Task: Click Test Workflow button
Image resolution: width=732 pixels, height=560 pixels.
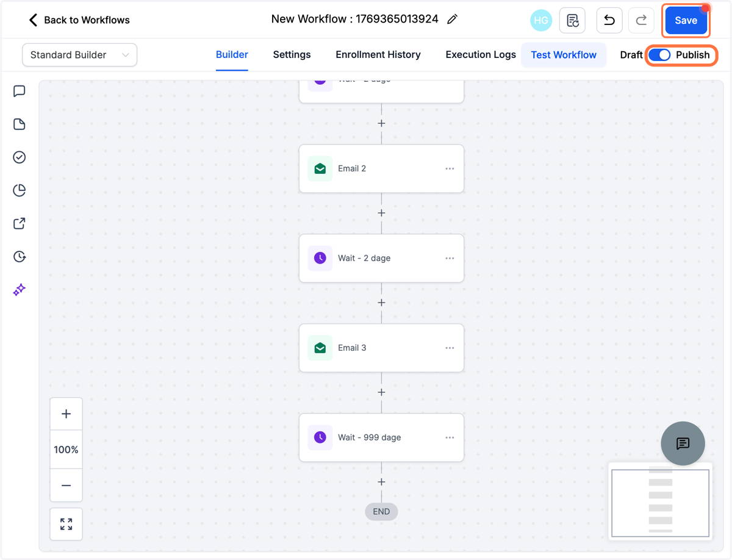Action: (x=564, y=55)
